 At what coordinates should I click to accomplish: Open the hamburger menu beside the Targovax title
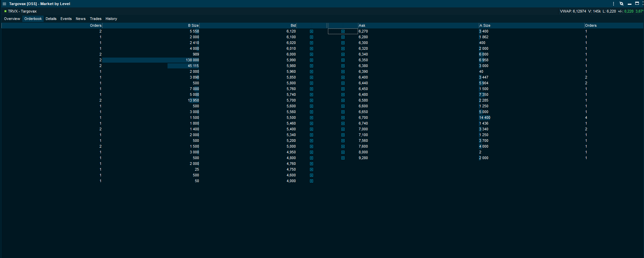click(x=4, y=4)
